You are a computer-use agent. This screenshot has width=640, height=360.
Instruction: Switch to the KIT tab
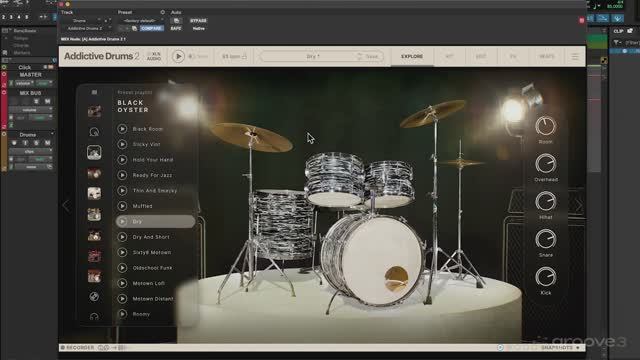tap(449, 56)
